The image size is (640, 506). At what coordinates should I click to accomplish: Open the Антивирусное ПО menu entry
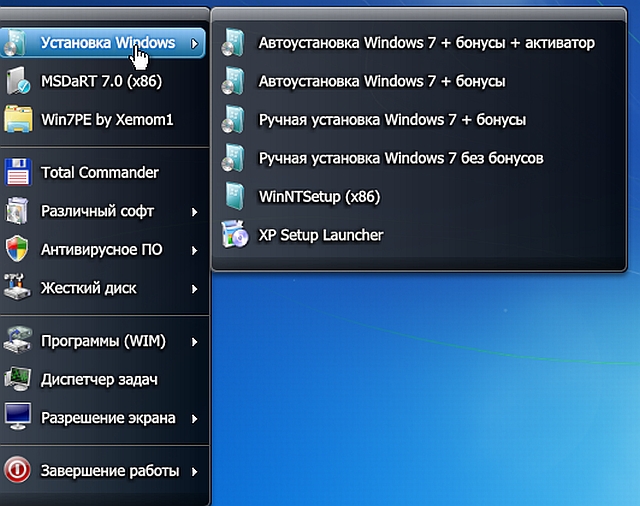(x=101, y=249)
